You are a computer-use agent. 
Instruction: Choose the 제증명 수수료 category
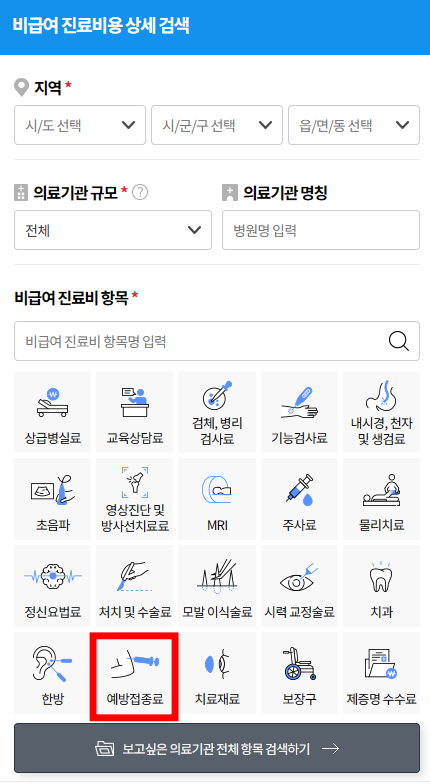click(x=382, y=673)
